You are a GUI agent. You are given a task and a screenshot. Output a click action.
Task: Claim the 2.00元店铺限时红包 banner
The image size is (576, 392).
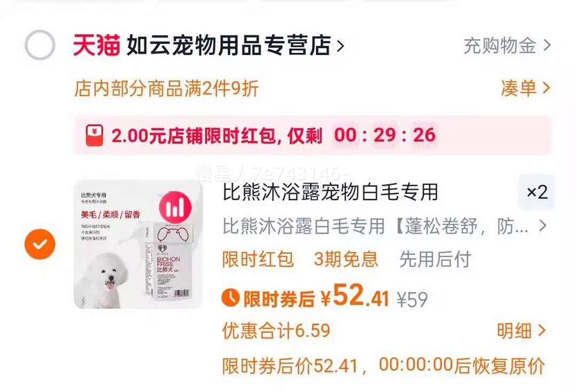(x=312, y=135)
